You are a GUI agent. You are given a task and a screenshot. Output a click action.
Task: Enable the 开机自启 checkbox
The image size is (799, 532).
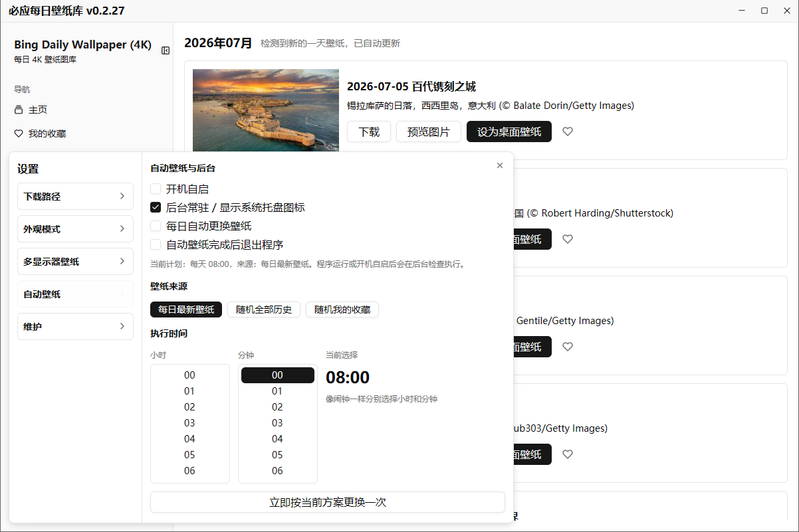156,189
